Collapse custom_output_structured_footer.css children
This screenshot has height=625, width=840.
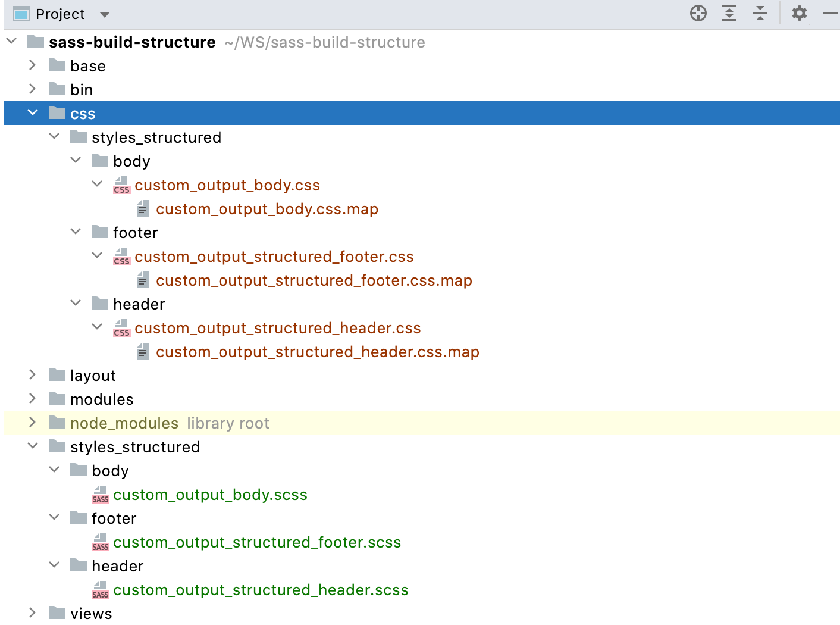coord(97,256)
